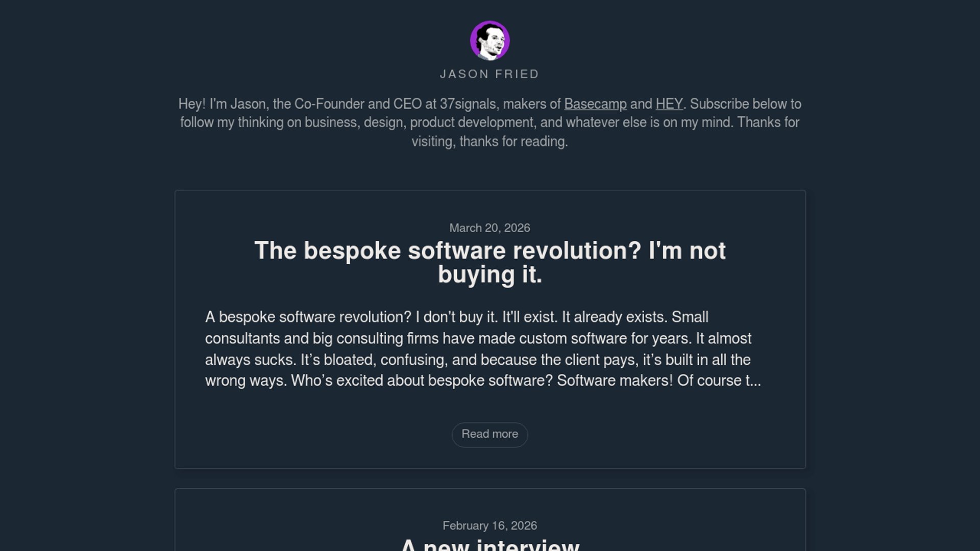980x551 pixels.
Task: Open the HEY link
Action: click(x=669, y=104)
